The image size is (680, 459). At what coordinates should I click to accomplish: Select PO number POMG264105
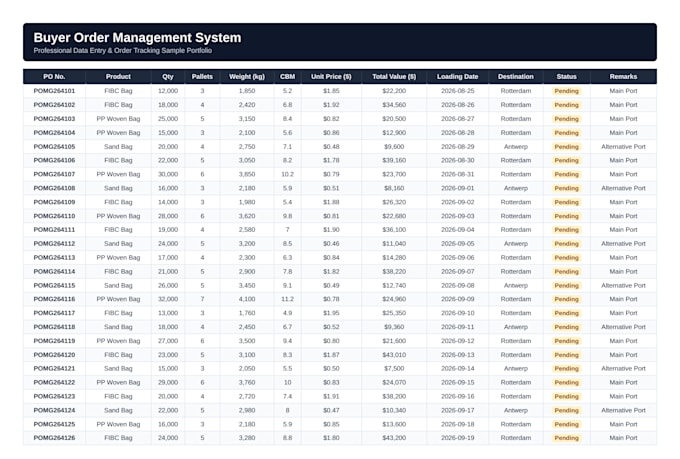click(54, 146)
